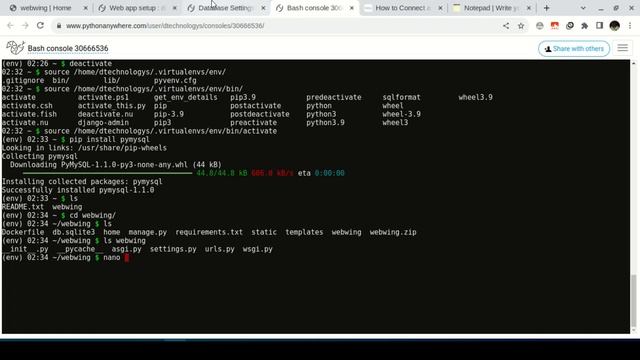This screenshot has width=640, height=360.
Task: Close the webwing Home tab
Action: point(85,8)
